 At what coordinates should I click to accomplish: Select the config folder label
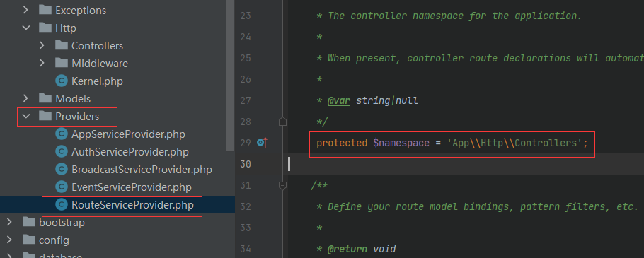54,240
